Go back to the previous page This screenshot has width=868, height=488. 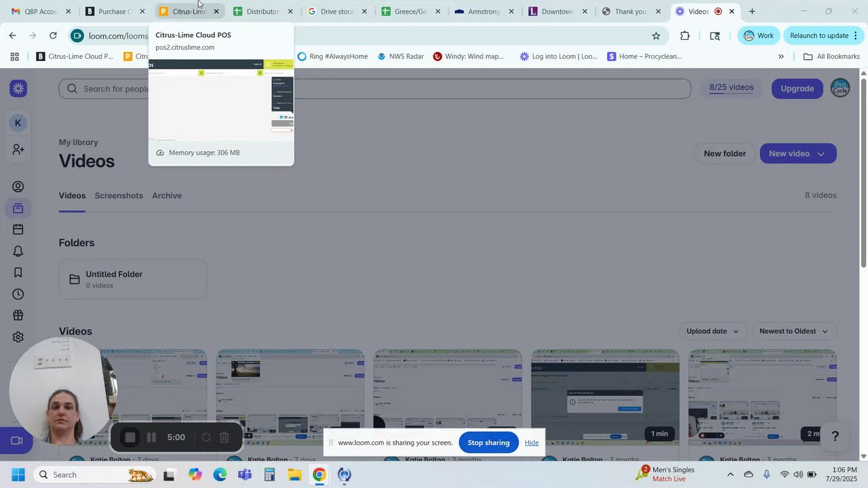coord(12,36)
